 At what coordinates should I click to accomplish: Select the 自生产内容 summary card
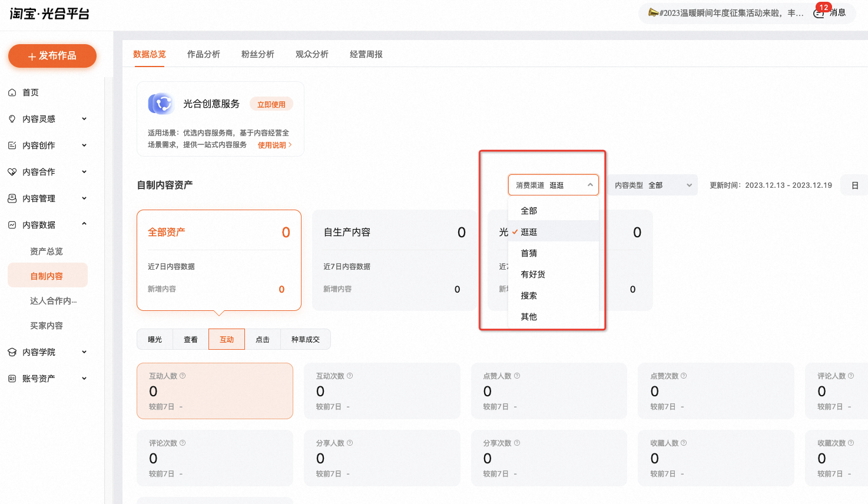point(395,260)
